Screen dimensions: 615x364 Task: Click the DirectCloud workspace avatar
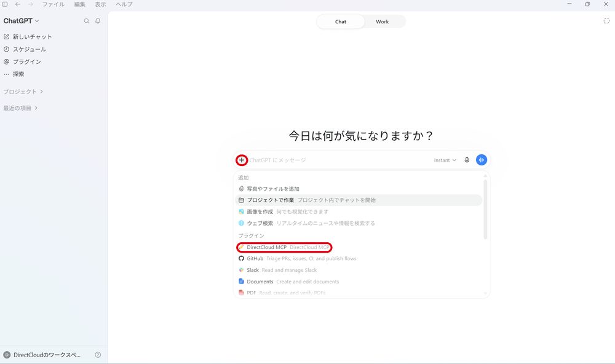pos(7,355)
